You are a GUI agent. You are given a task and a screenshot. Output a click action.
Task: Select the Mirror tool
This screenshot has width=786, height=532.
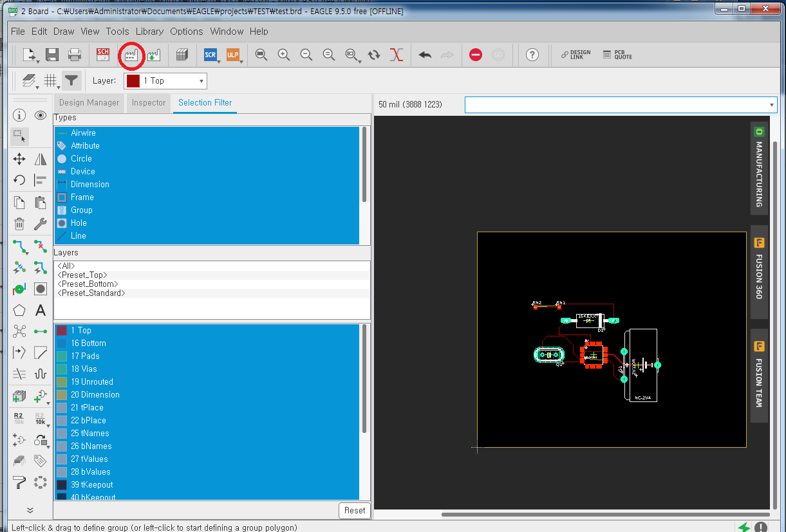(x=41, y=159)
